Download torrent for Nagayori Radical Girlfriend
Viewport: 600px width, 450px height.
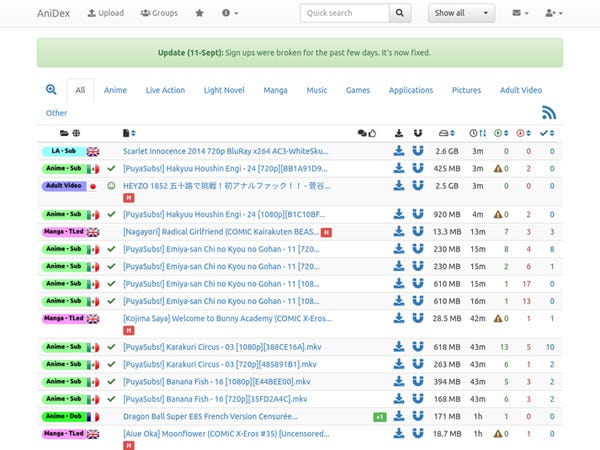[399, 231]
